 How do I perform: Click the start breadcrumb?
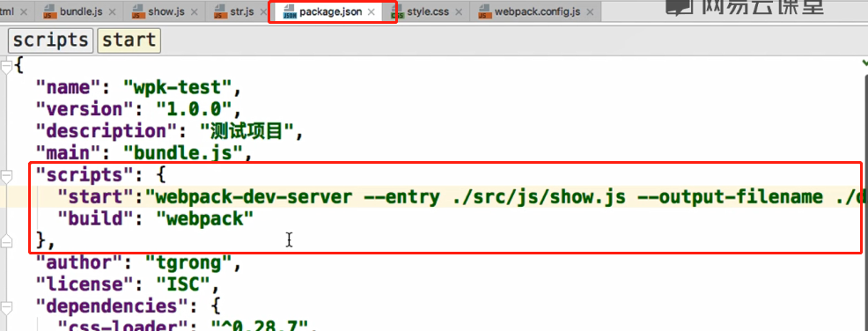point(129,41)
